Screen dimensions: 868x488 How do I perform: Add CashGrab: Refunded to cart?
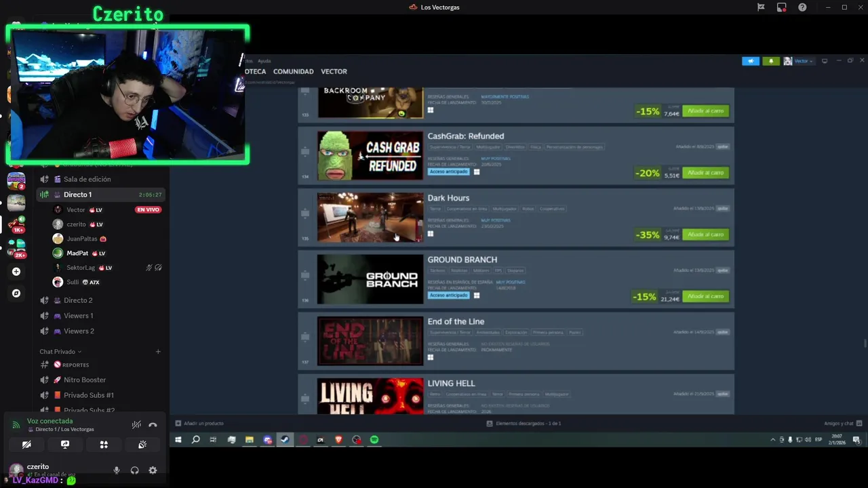pos(705,173)
